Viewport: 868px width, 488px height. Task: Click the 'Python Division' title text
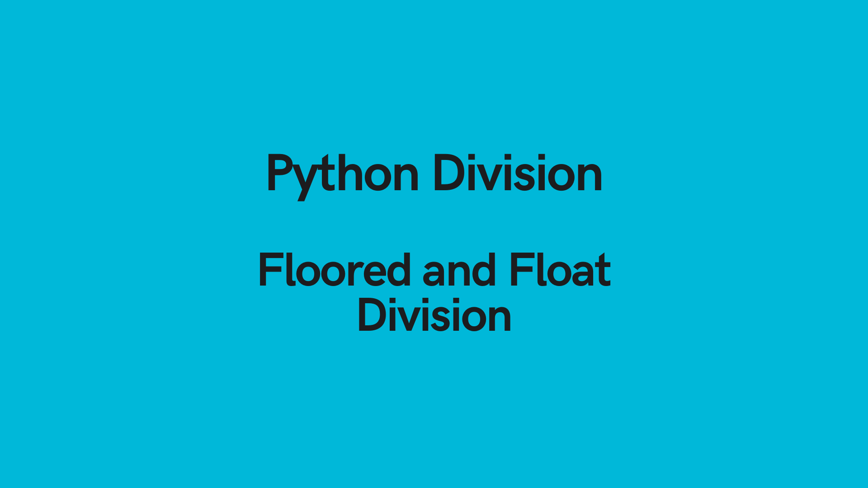(434, 174)
